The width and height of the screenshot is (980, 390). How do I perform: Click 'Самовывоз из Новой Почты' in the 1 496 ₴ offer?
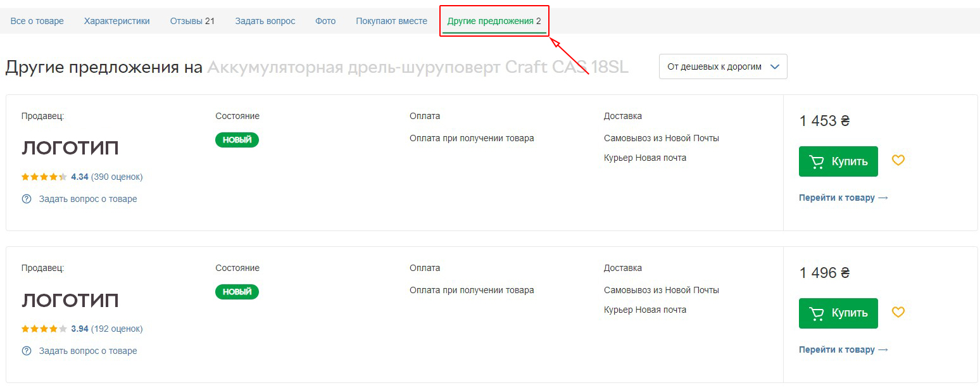(x=662, y=290)
